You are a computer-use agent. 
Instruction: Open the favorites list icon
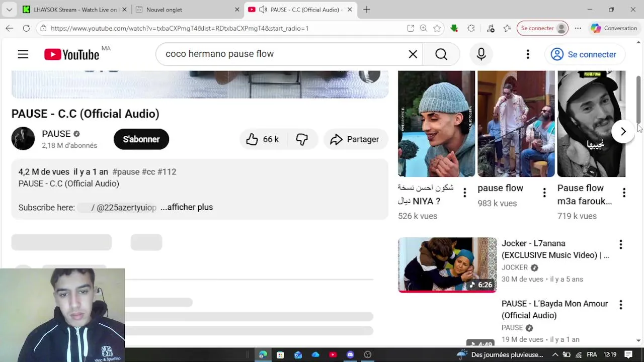point(507,28)
